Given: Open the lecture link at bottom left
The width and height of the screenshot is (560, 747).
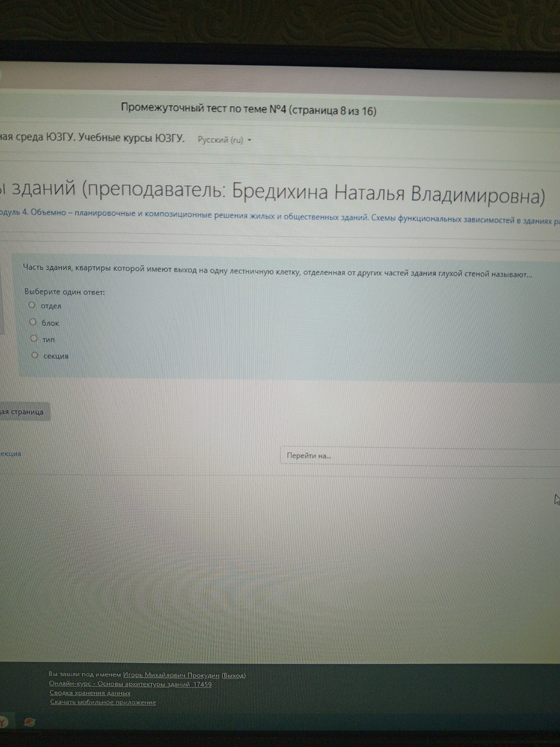Looking at the screenshot, I should (x=10, y=454).
